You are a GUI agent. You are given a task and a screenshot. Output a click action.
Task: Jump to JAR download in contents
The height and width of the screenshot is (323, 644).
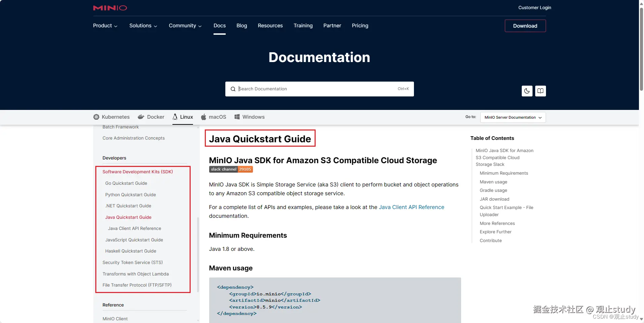pos(494,199)
